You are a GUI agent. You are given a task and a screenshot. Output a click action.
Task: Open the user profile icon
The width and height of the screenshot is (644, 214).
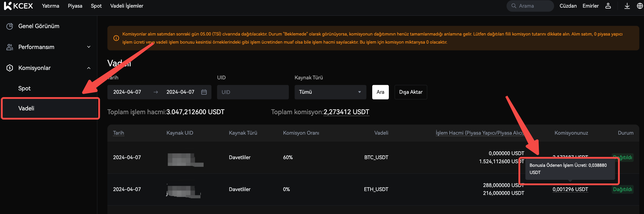point(608,6)
